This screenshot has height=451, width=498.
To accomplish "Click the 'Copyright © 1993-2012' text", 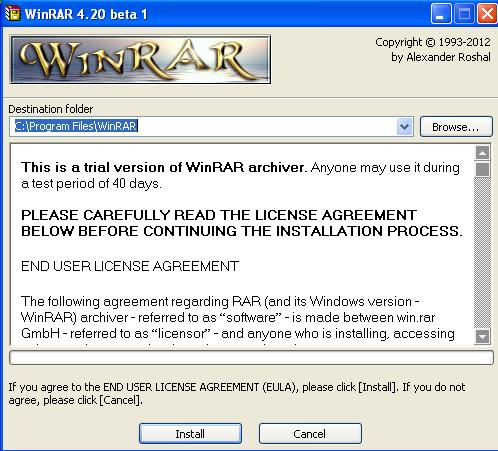I will [433, 42].
